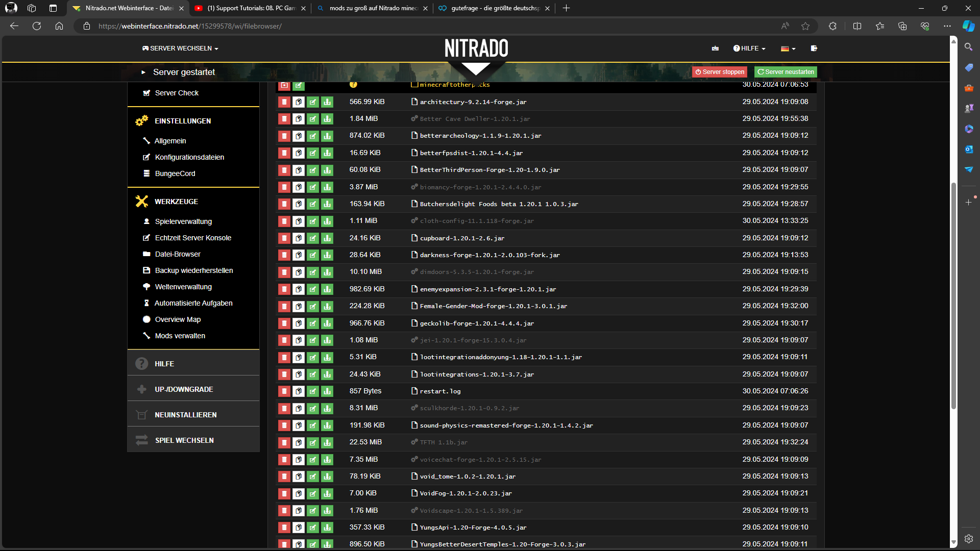The height and width of the screenshot is (551, 980).
Task: Switch to the Support Tutorials YouTube tab
Action: (245, 8)
